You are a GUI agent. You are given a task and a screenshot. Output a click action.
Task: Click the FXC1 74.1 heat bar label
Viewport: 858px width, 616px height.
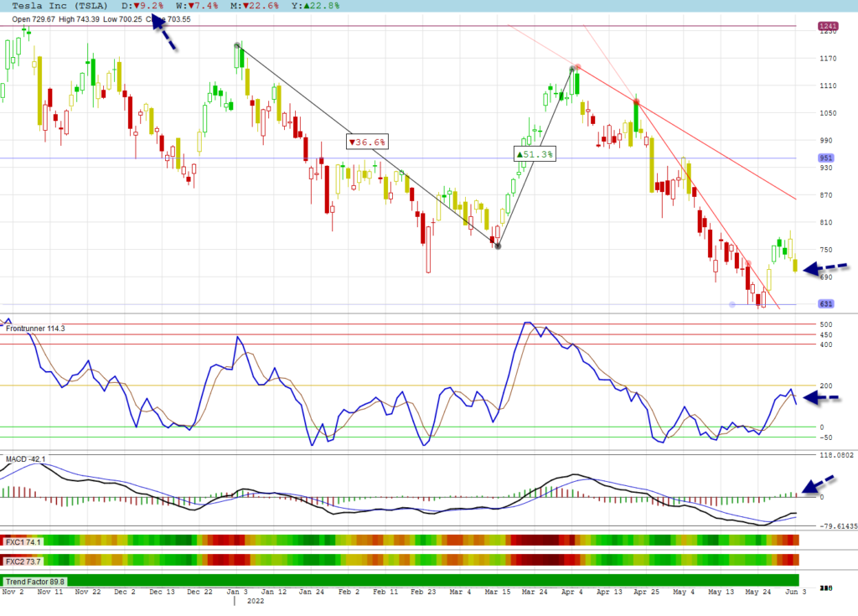(23, 541)
